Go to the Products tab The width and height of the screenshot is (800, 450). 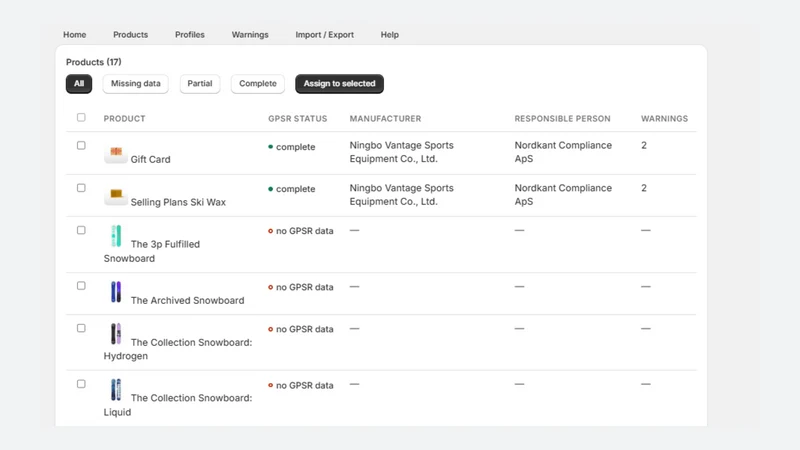(131, 35)
